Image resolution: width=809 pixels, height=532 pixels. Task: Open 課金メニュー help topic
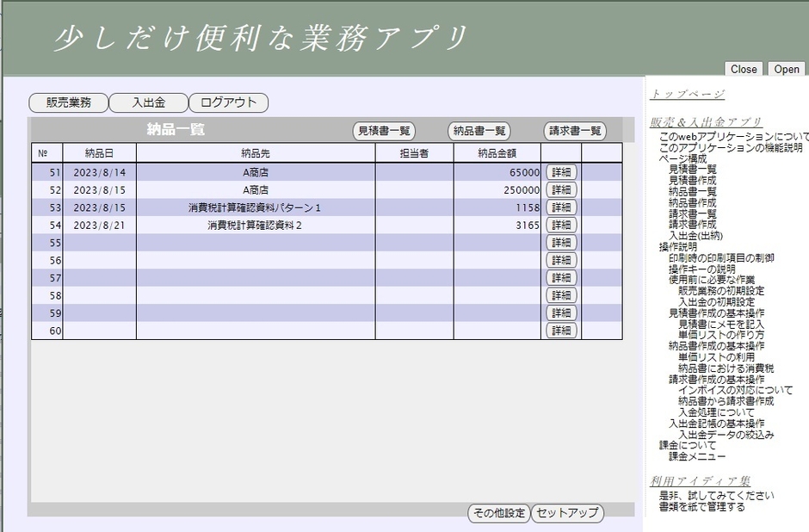click(x=697, y=456)
